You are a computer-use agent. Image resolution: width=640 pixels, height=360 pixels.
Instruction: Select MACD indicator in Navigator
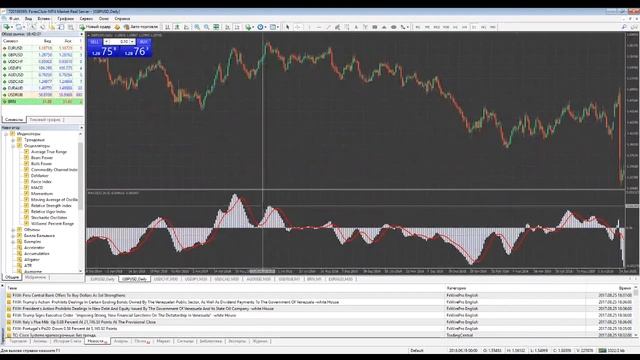[x=37, y=188]
